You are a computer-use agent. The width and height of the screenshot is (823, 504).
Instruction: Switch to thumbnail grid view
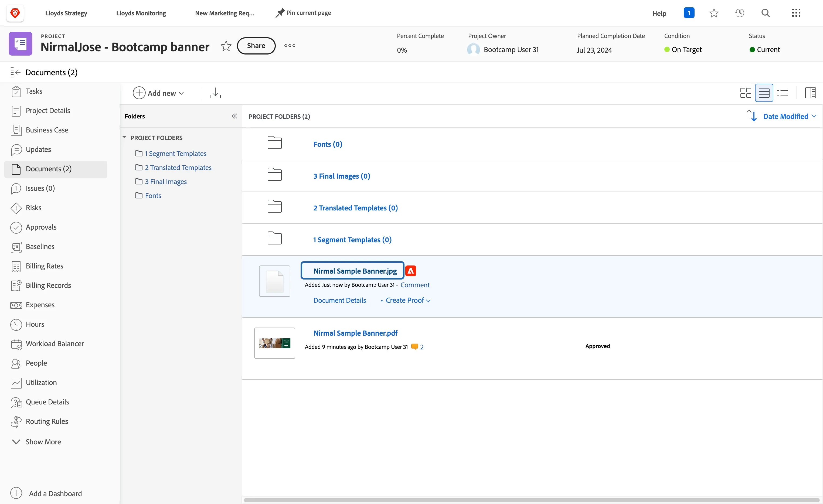pos(746,93)
